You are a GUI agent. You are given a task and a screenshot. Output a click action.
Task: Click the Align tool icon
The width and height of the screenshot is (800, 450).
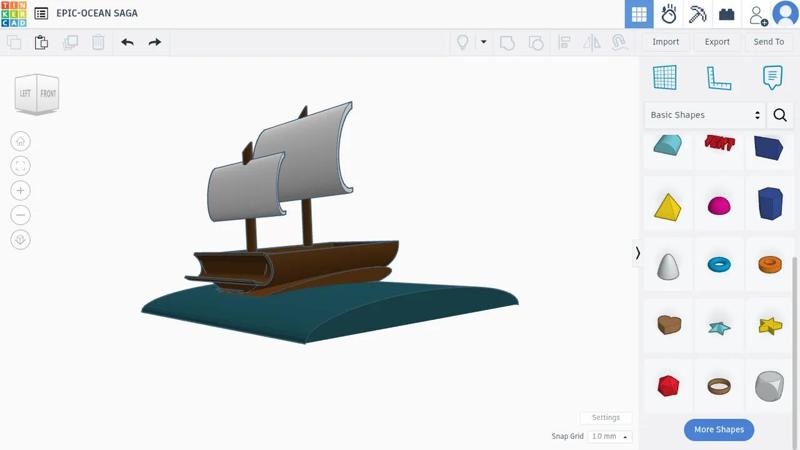(x=564, y=42)
